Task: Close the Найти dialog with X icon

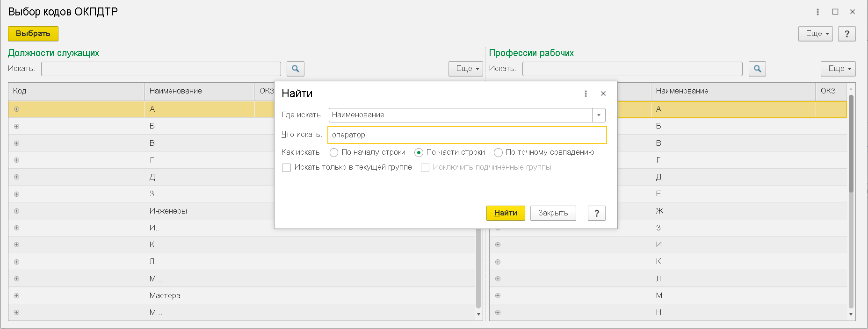Action: coord(603,93)
